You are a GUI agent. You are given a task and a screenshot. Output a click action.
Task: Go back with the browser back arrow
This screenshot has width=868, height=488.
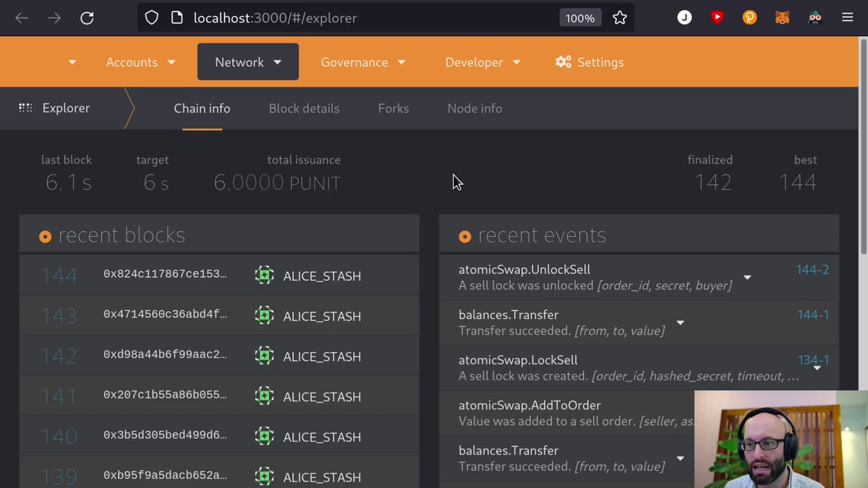click(x=22, y=18)
